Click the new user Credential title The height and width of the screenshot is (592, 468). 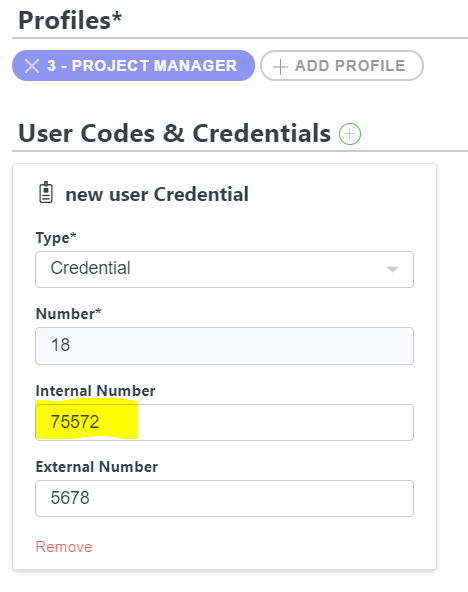(157, 194)
